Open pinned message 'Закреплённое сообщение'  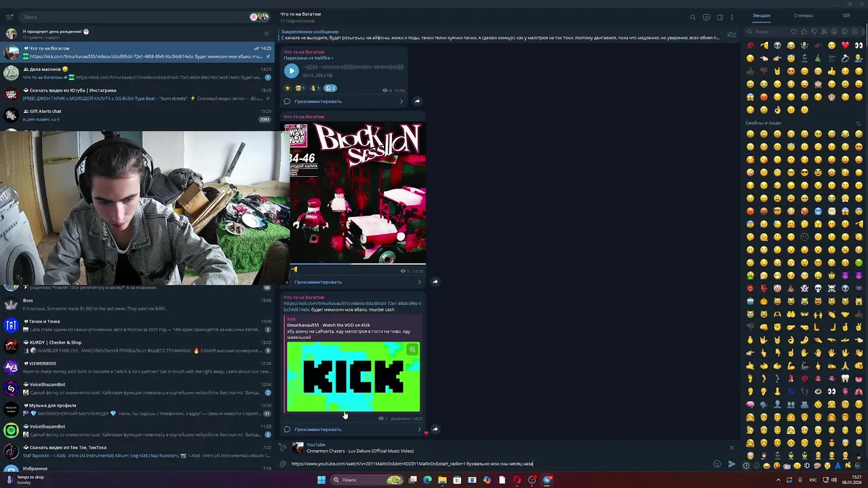pos(500,35)
